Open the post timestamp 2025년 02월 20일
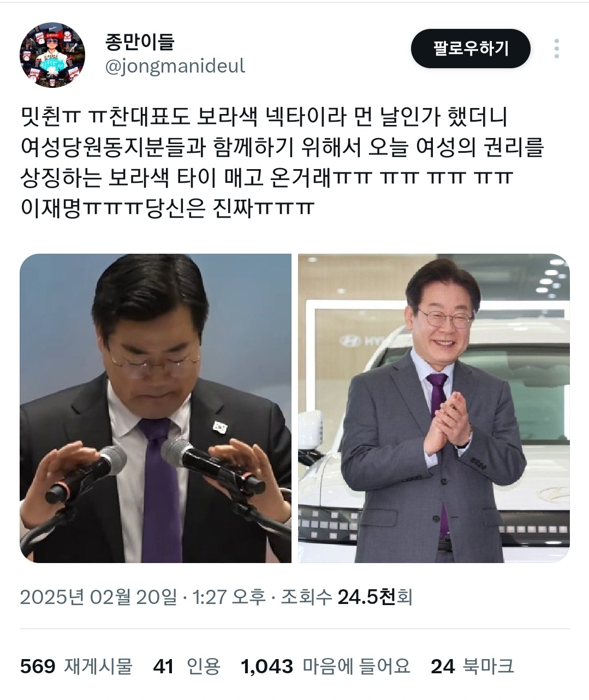589x700 pixels. click(x=99, y=597)
